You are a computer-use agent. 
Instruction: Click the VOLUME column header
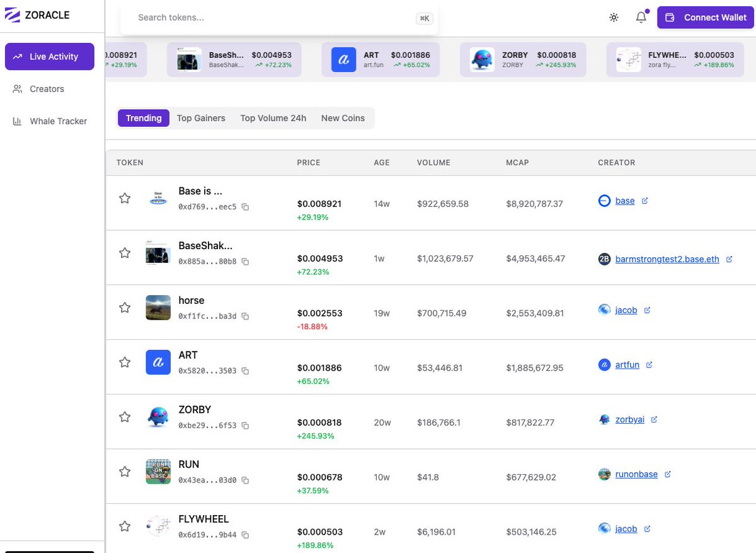pyautogui.click(x=433, y=163)
